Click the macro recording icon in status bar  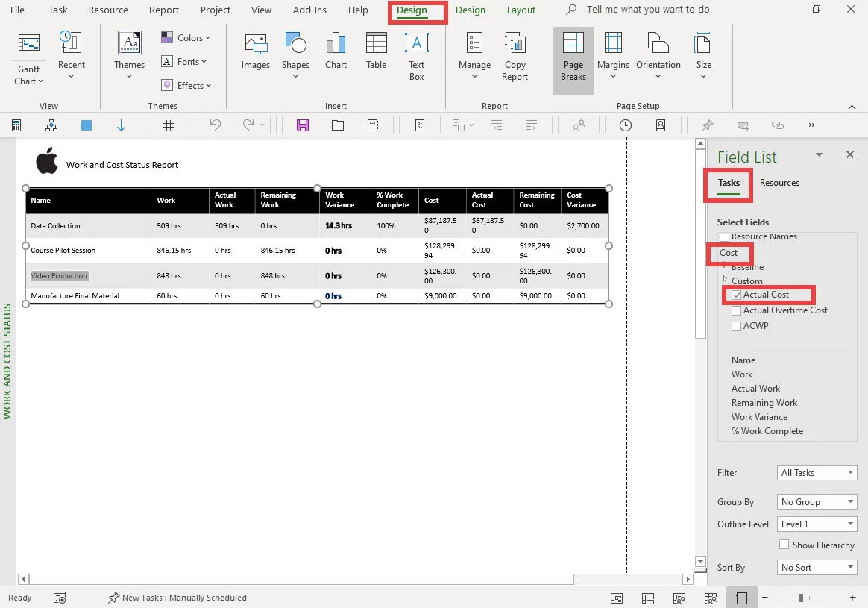[x=60, y=598]
